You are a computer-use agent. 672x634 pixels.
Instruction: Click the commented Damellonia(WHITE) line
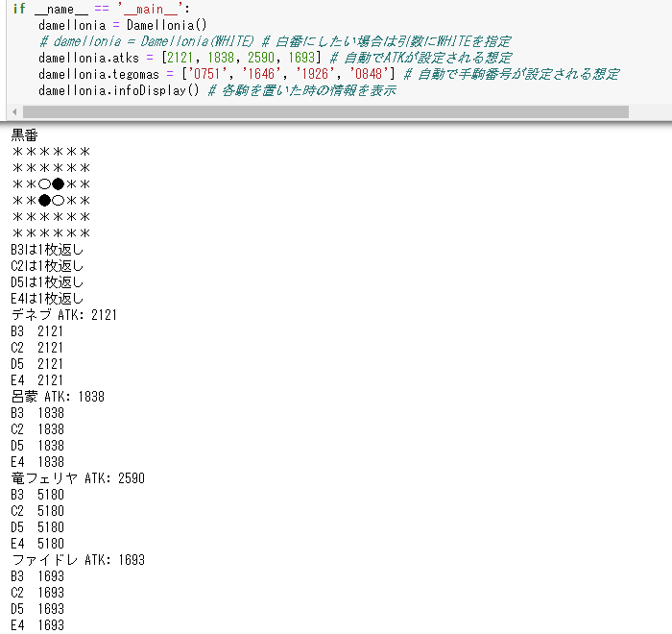275,41
